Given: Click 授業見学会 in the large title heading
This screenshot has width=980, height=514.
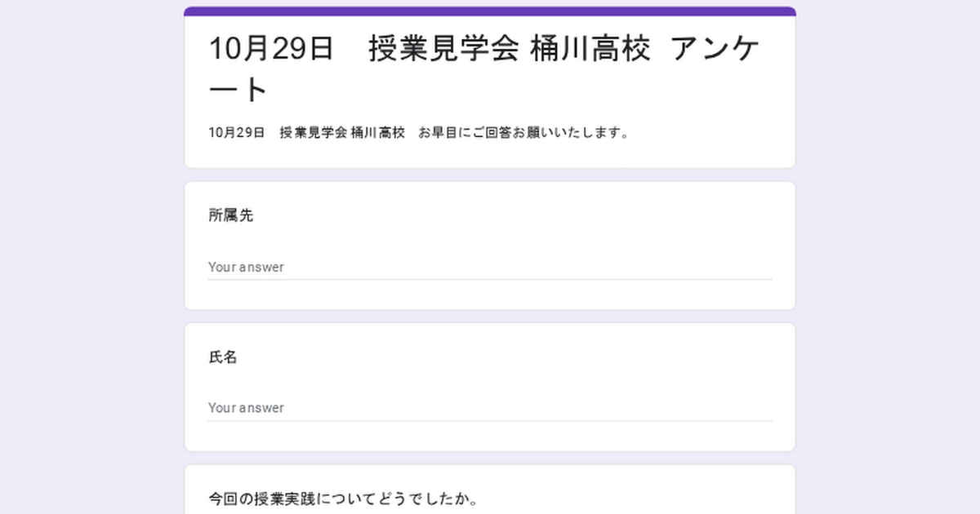Looking at the screenshot, I should point(443,50).
